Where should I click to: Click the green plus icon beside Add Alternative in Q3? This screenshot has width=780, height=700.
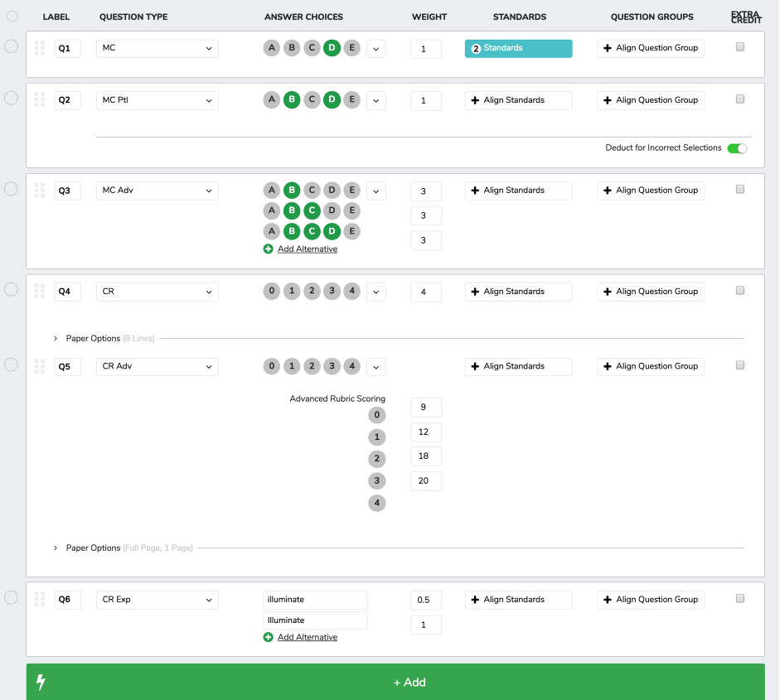[x=268, y=249]
